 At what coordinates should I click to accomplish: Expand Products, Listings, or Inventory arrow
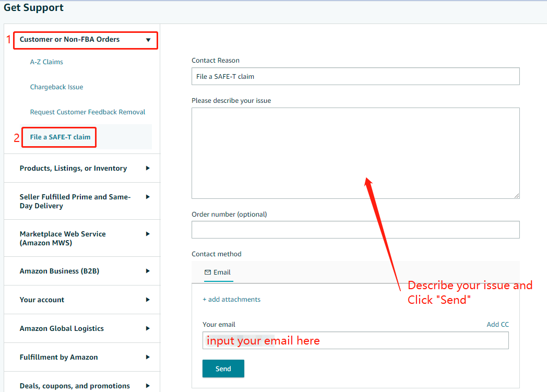(148, 168)
